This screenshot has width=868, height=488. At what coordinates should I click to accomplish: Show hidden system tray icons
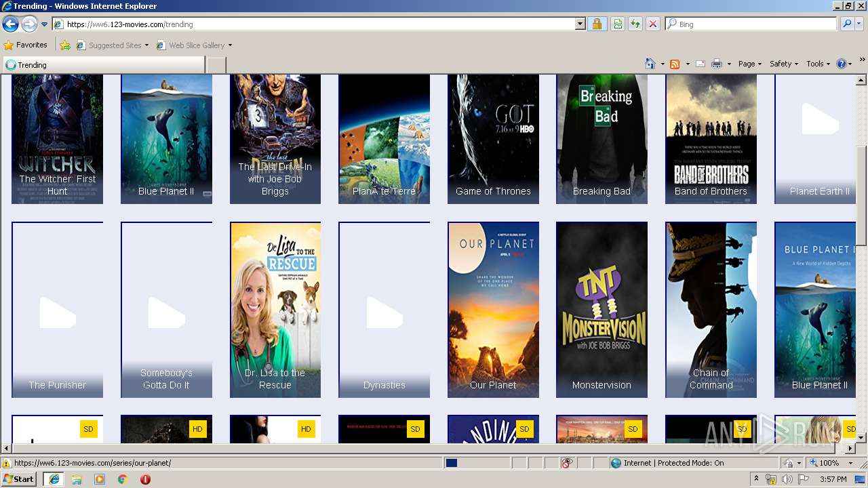[756, 479]
